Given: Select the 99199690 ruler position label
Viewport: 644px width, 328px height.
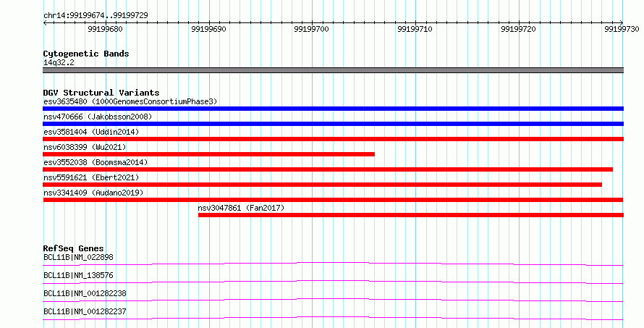Looking at the screenshot, I should (x=208, y=29).
